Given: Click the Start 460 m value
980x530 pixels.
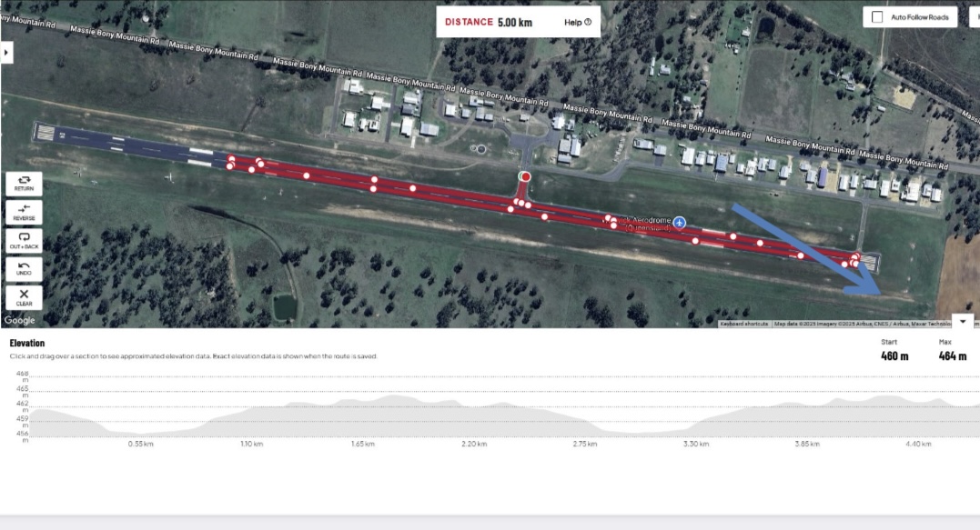Looking at the screenshot, I should [x=894, y=355].
